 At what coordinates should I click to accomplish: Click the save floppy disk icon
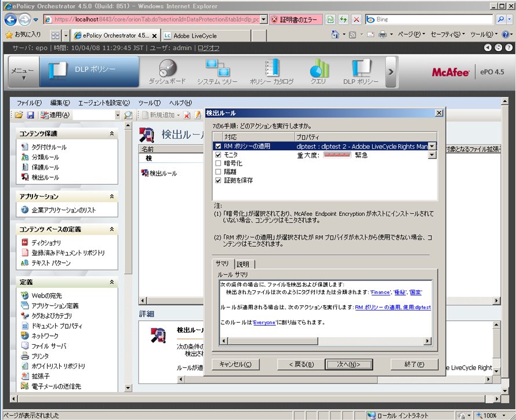click(31, 115)
